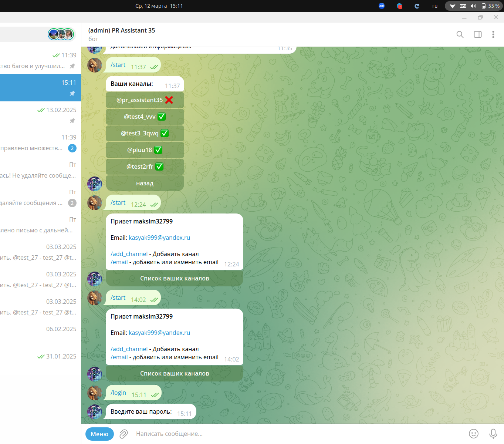Open the Chrome tray icon with notification badge
The height and width of the screenshot is (444, 504).
coord(399,6)
